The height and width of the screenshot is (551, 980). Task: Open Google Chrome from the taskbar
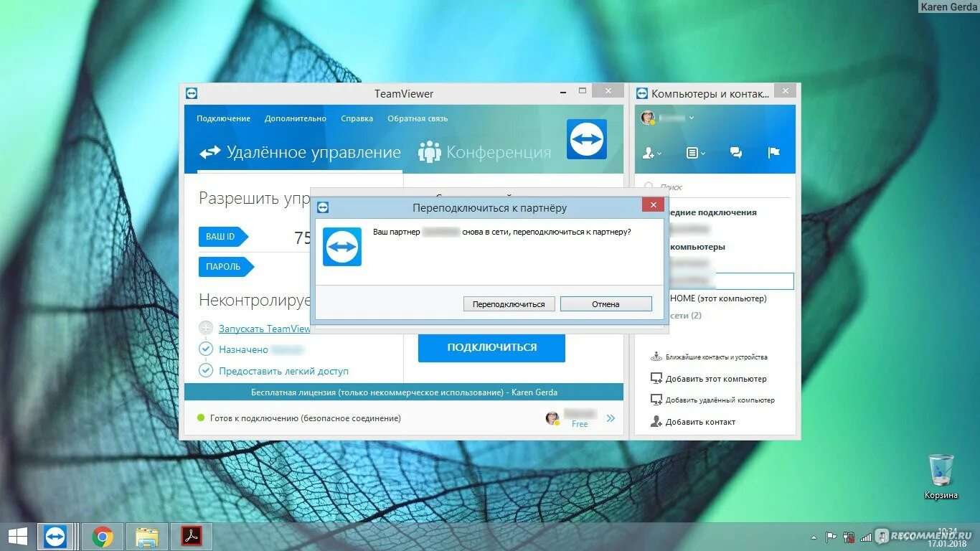click(x=103, y=537)
